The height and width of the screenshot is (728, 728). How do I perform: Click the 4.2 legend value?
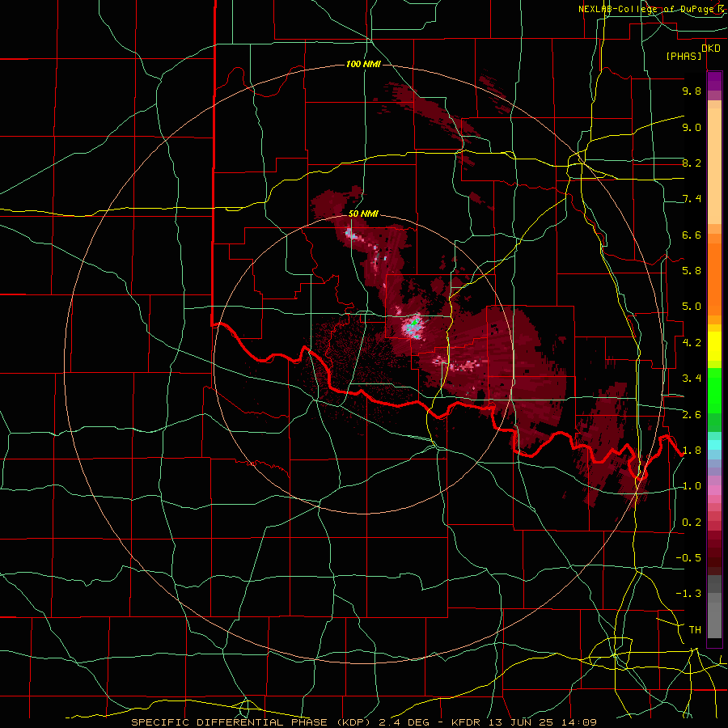[x=692, y=343]
